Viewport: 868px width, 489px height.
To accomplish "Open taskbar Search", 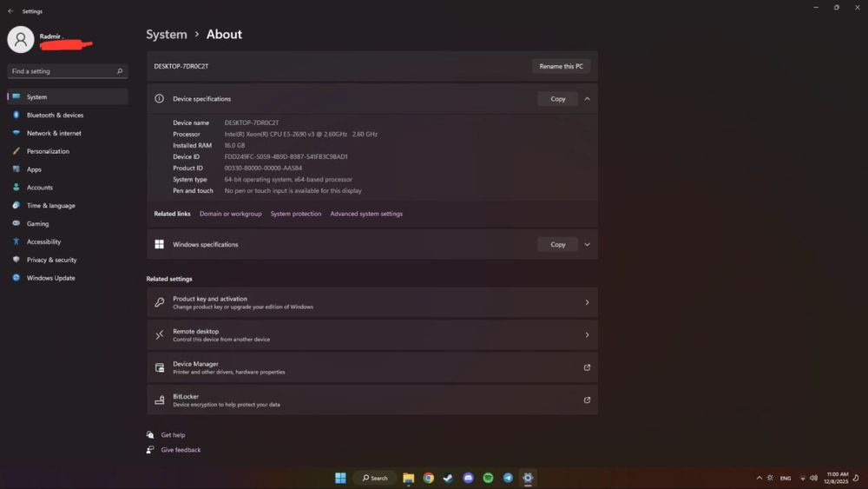I will coord(375,478).
